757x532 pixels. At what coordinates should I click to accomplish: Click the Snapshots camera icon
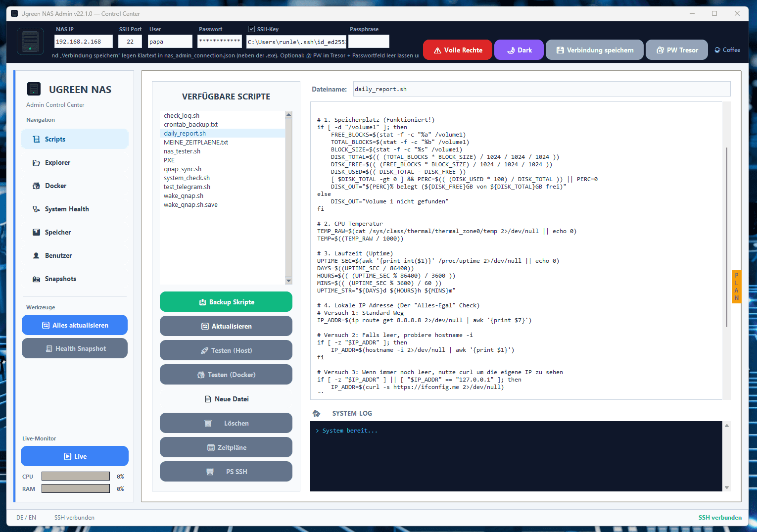[36, 279]
